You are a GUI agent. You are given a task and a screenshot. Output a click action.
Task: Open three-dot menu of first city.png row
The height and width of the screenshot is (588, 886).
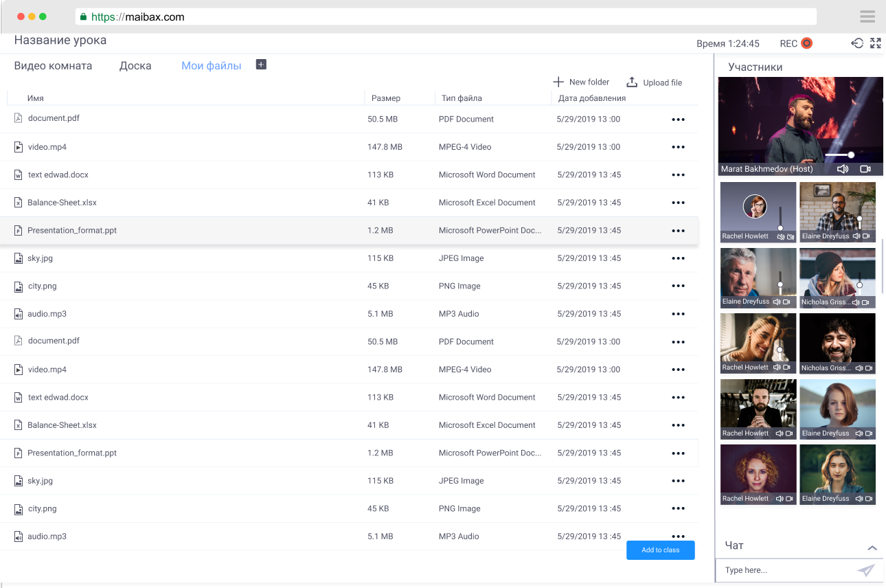click(679, 286)
